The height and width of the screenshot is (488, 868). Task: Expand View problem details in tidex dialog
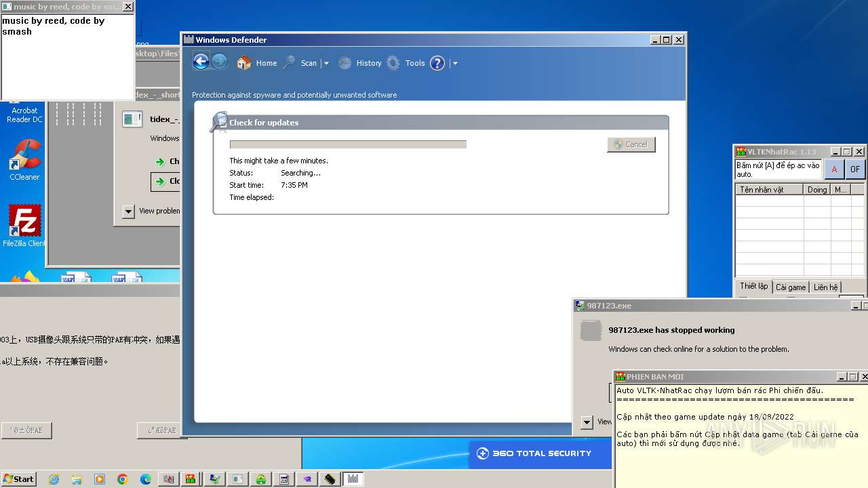pos(128,211)
